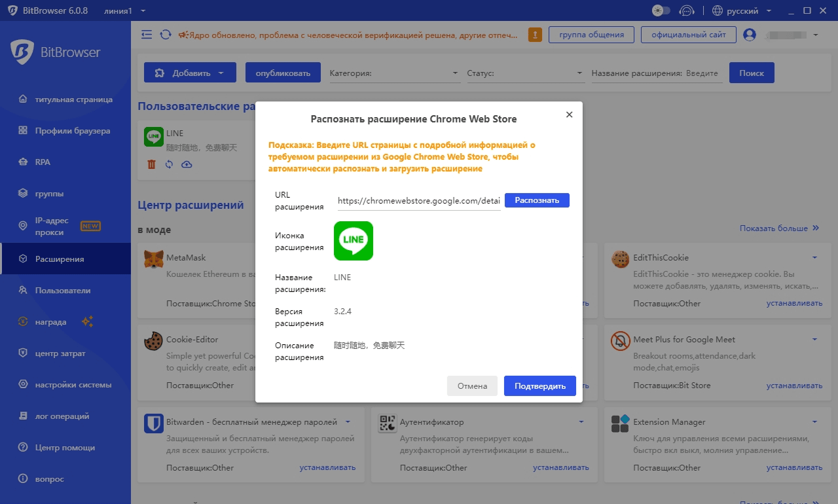Select Расширения in the sidebar

coord(65,259)
